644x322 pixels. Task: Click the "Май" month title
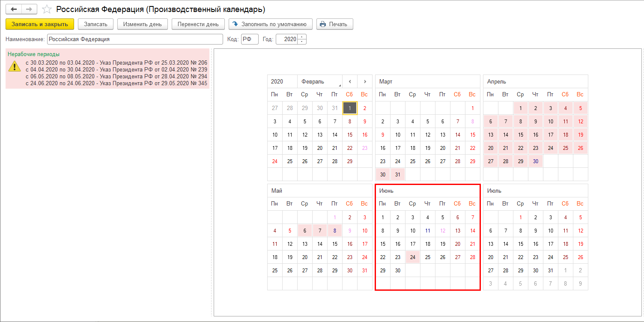(277, 191)
